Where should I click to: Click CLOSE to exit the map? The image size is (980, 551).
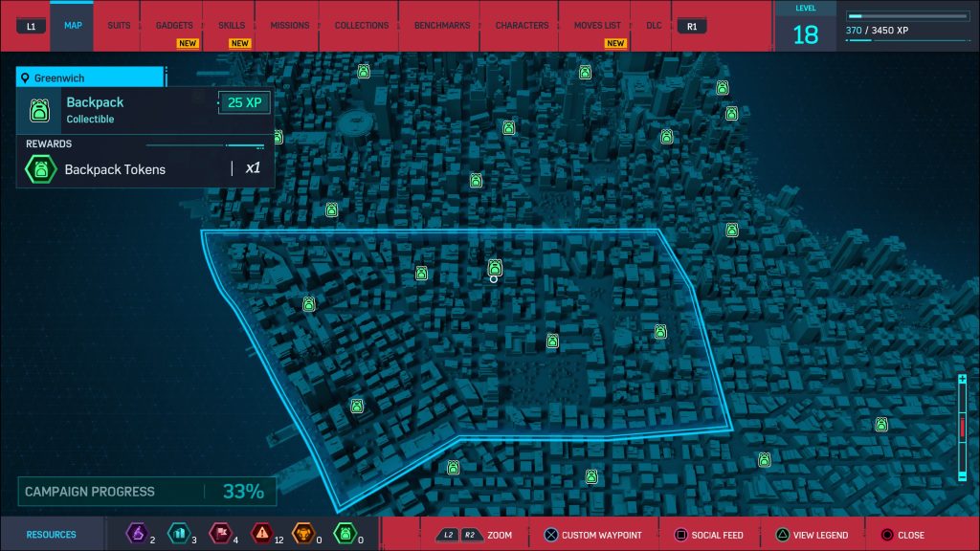pyautogui.click(x=911, y=536)
